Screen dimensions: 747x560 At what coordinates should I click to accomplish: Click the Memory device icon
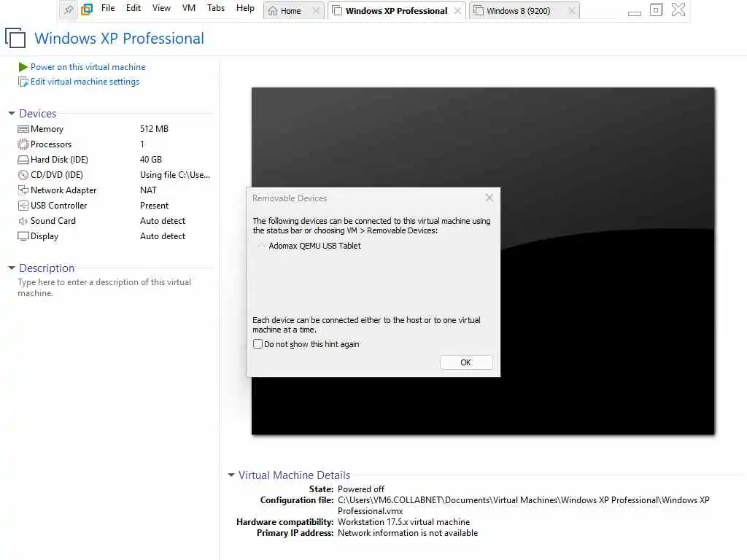(23, 129)
